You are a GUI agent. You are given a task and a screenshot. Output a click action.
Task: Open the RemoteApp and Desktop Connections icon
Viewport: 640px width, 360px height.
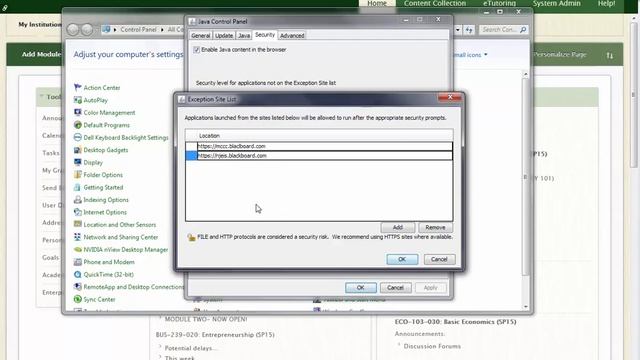point(78,287)
